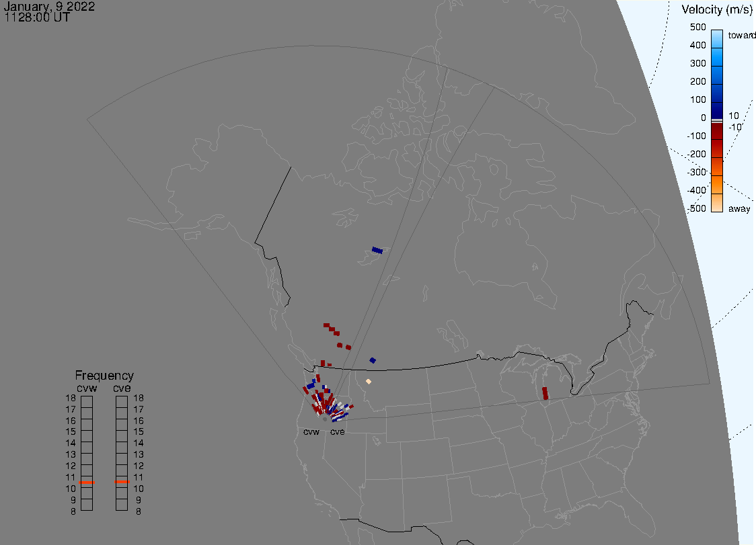Click the top cell of cvw frequency bar
This screenshot has width=756, height=545.
87,402
